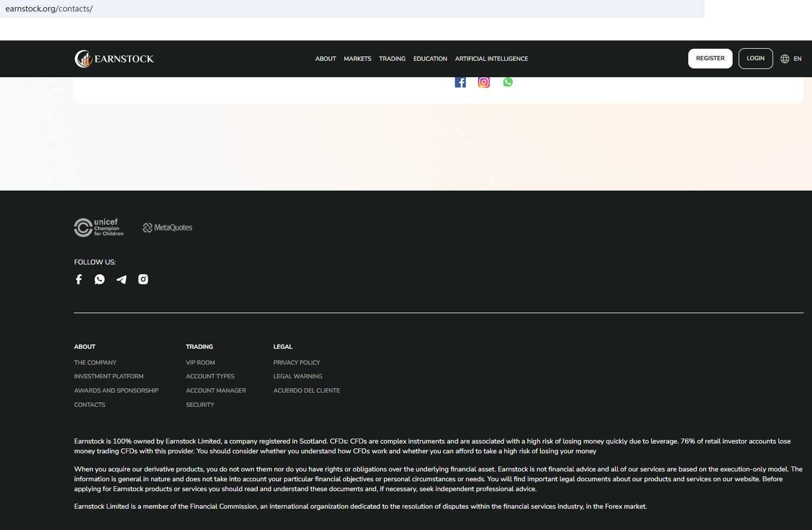Screen dimensions: 812x530
Task: Open the About menu in navbar
Action: point(326,59)
